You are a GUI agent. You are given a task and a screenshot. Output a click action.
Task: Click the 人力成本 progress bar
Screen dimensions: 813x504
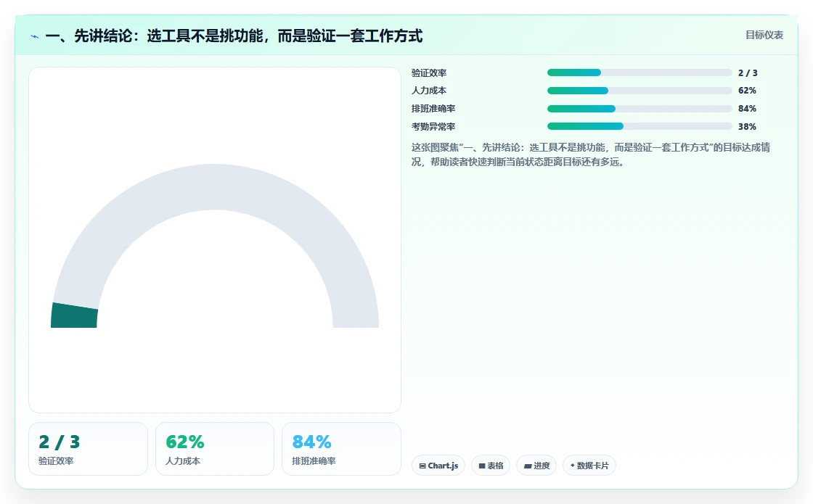coord(640,91)
